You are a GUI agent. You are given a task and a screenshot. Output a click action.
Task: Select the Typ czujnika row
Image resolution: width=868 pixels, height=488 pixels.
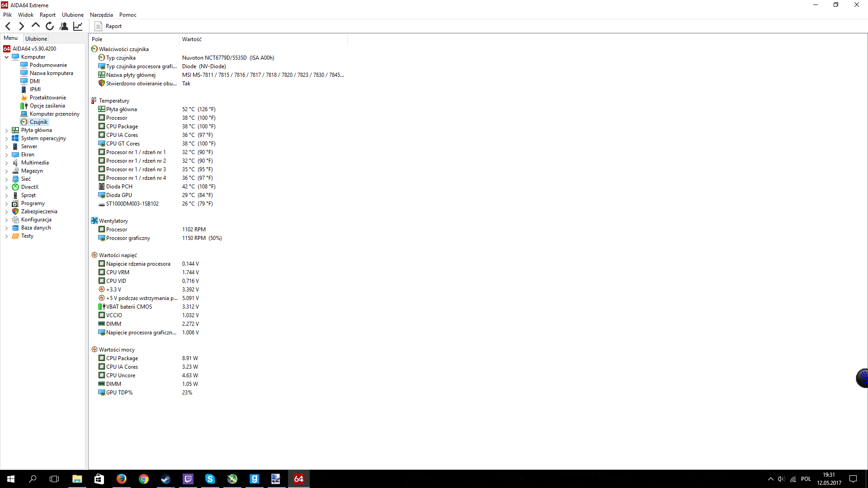click(x=186, y=58)
